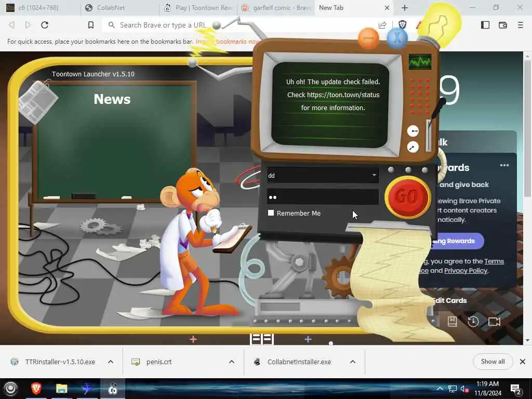Open the history clock icon on New Tab
This screenshot has width=532, height=399.
click(x=473, y=321)
